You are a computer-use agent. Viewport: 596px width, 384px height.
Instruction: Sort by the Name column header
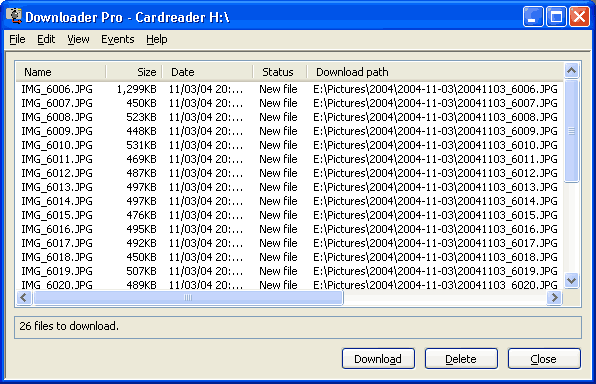(61, 72)
